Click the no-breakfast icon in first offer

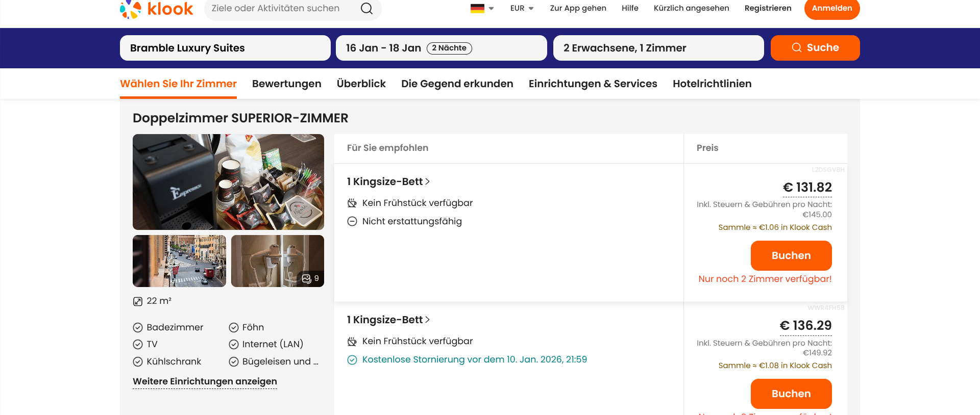tap(352, 203)
